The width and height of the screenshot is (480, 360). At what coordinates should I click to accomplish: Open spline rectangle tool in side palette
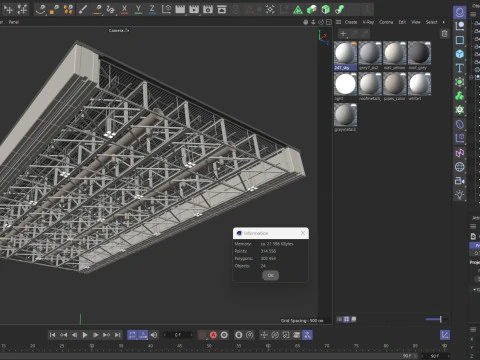coord(460,40)
